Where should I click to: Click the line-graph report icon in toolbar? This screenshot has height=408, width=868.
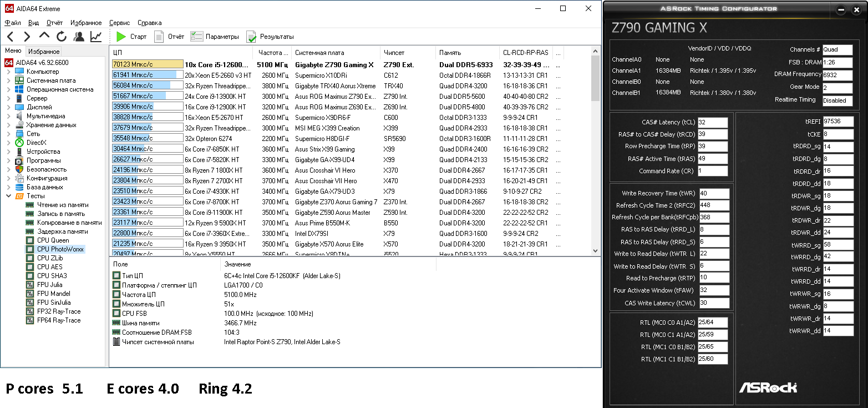click(x=96, y=37)
